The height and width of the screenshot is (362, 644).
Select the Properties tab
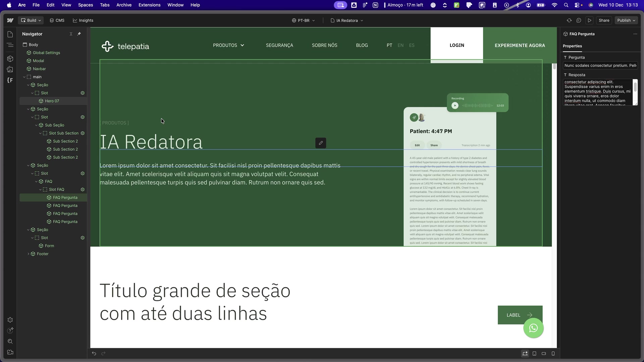(572, 46)
